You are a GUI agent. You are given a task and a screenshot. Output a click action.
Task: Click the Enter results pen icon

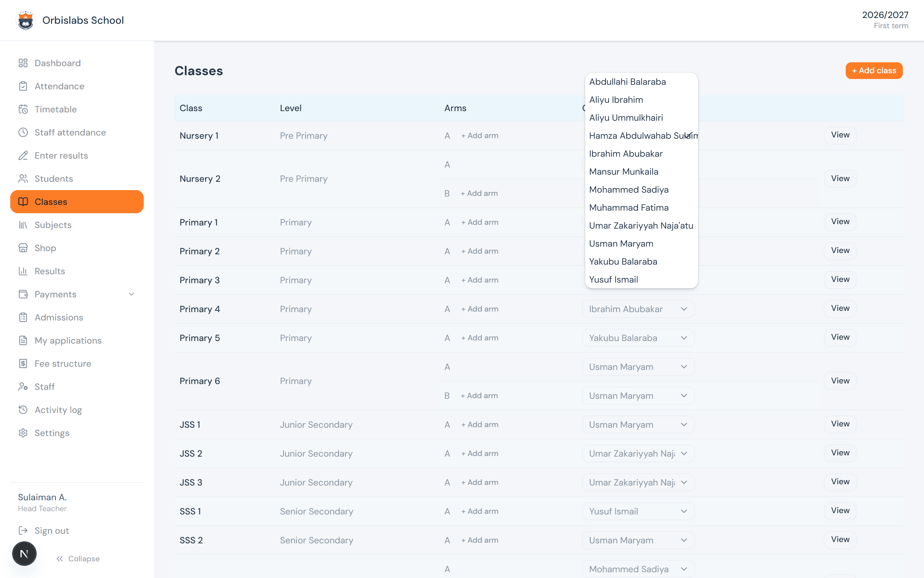pyautogui.click(x=23, y=156)
